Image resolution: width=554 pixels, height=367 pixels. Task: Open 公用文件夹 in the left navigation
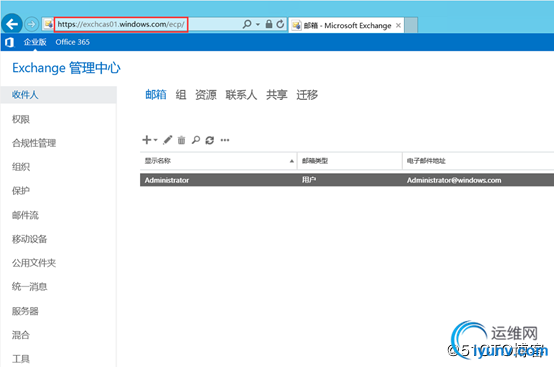pyautogui.click(x=34, y=263)
